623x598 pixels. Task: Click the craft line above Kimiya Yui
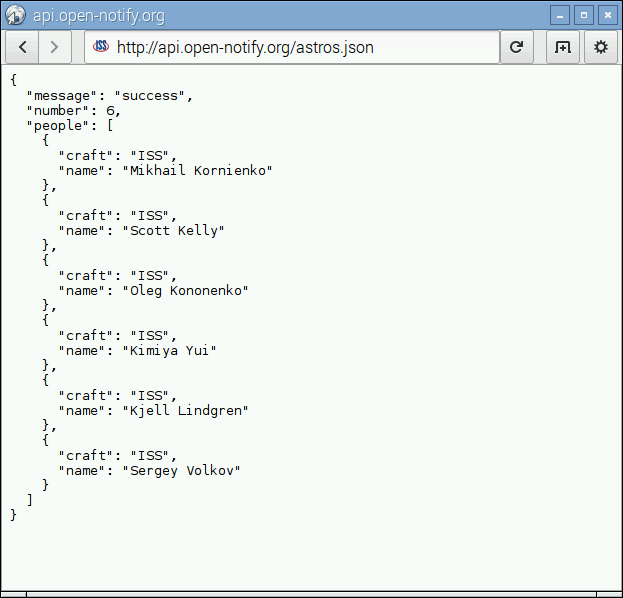pyautogui.click(x=117, y=336)
